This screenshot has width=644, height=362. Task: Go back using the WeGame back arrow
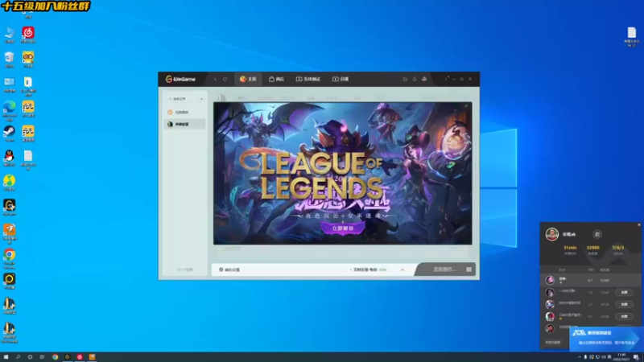215,79
